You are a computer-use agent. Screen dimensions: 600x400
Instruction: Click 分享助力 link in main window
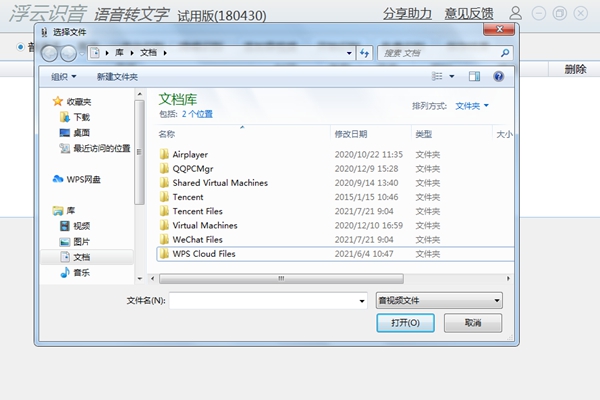point(407,14)
